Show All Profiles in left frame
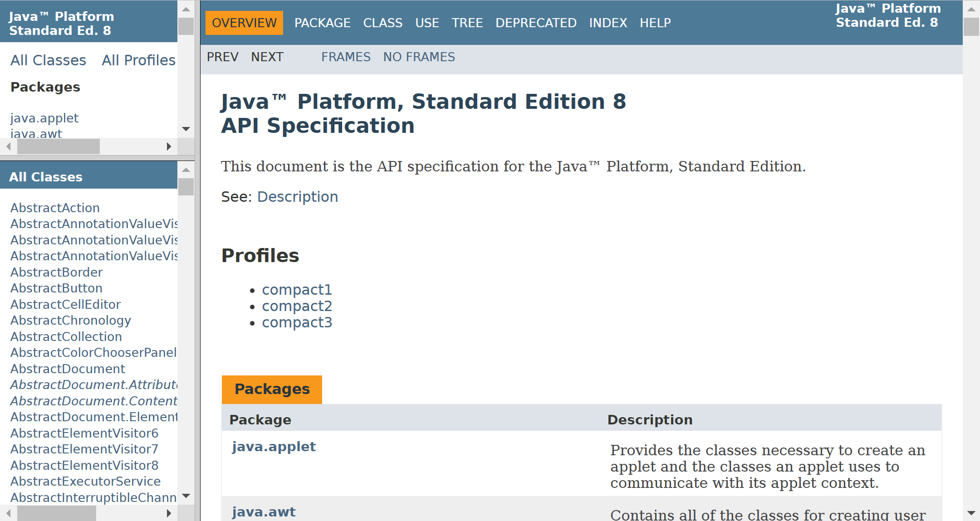The height and width of the screenshot is (521, 980). coord(138,60)
